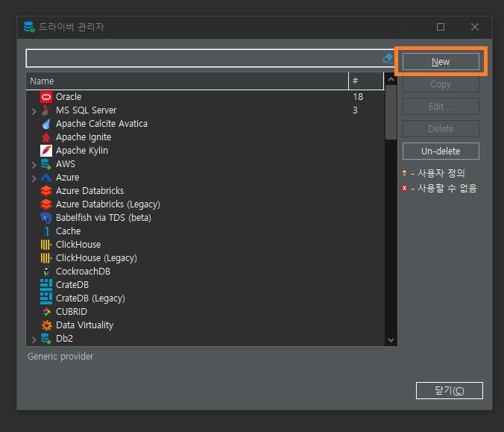The image size is (504, 432).
Task: Click the Delete button
Action: (441, 128)
